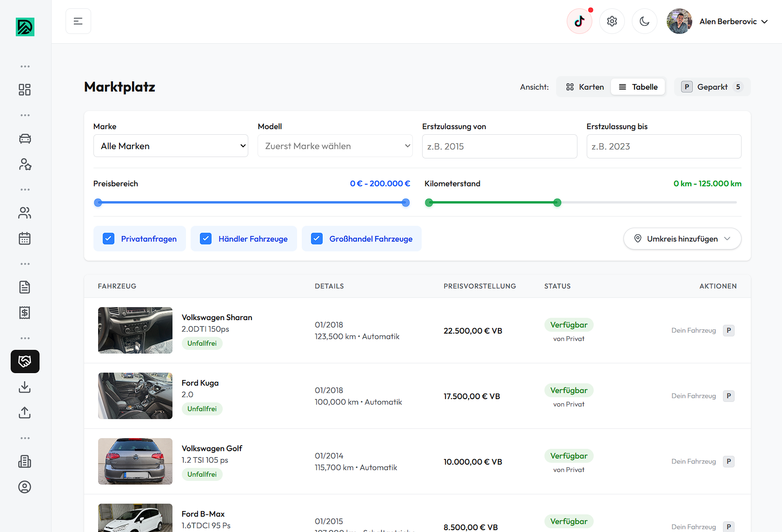
Task: Open the Ford Kuga listing title
Action: click(x=200, y=383)
